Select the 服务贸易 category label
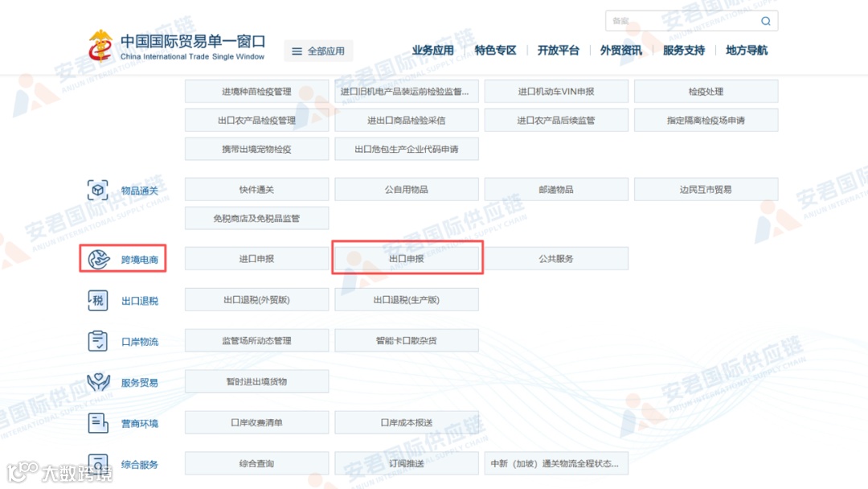This screenshot has height=489, width=868. tap(140, 383)
